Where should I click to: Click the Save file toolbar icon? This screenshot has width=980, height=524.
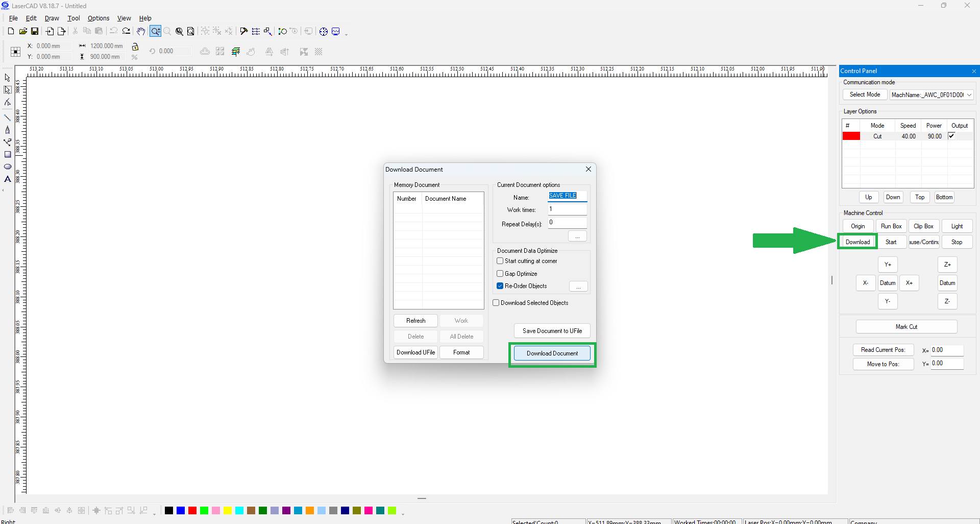(x=35, y=32)
